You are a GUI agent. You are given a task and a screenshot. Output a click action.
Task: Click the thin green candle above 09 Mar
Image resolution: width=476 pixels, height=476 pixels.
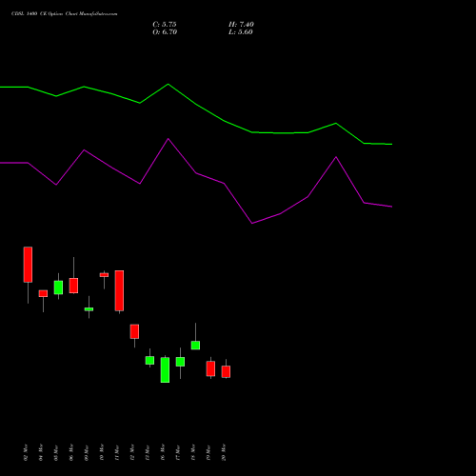tap(89, 309)
